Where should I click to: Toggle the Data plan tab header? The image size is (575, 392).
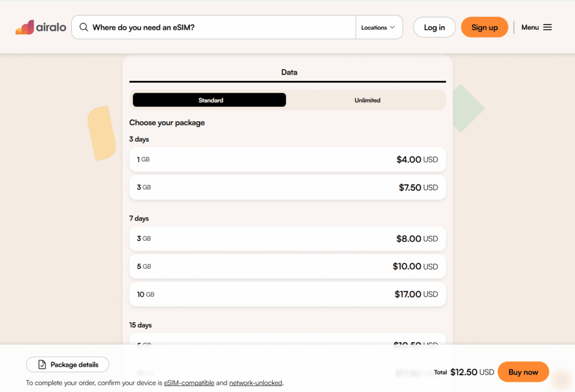[289, 72]
